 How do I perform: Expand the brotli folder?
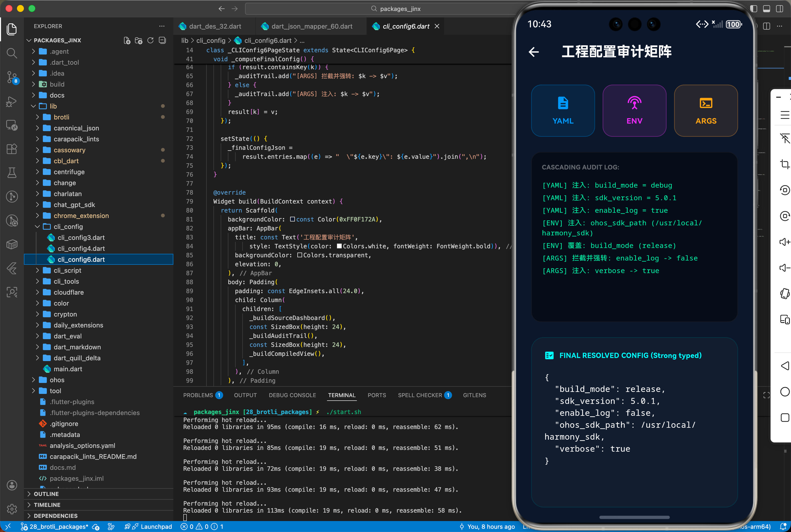pyautogui.click(x=62, y=117)
